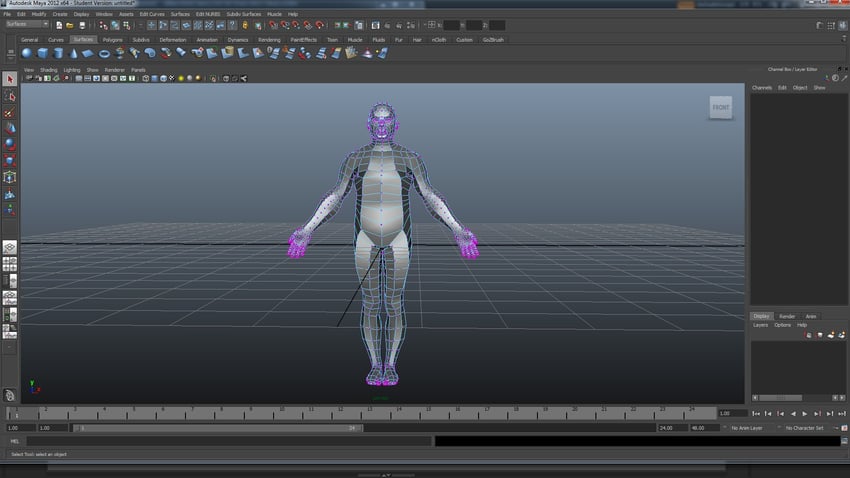Switch to the Animation shelf tab
Viewport: 850px width, 478px height.
pyautogui.click(x=207, y=40)
